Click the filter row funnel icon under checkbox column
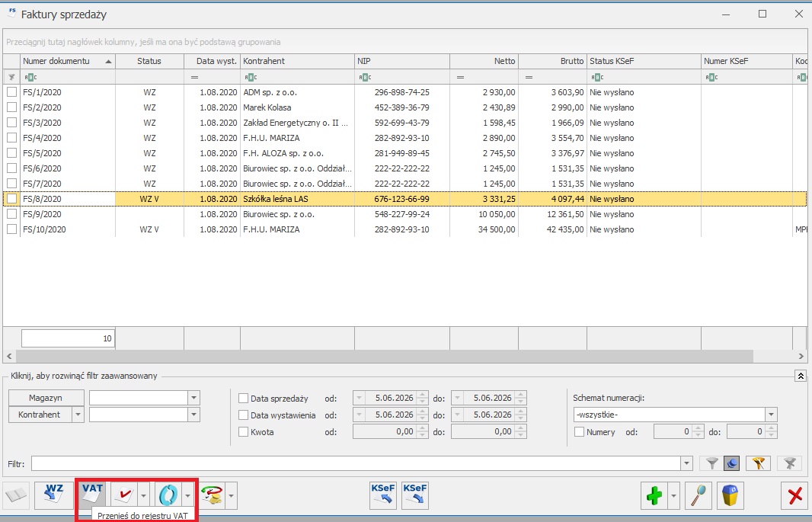 click(x=11, y=77)
